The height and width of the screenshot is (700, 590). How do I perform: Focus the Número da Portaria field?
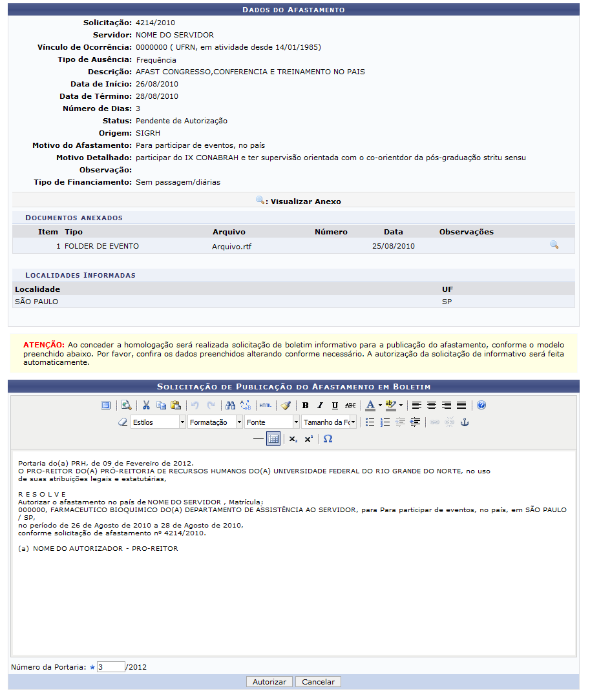coord(111,667)
